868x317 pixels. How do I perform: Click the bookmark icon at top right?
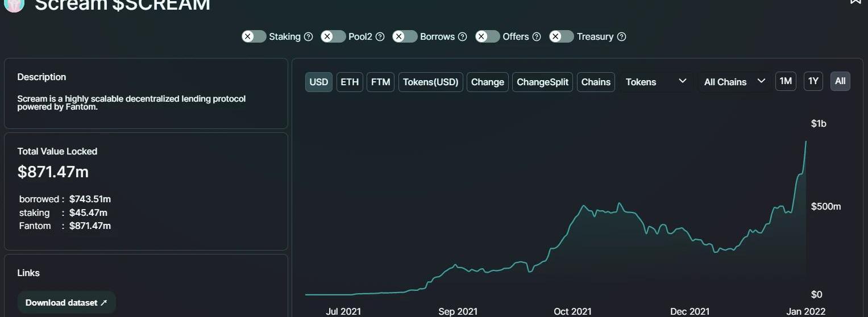pos(855,2)
